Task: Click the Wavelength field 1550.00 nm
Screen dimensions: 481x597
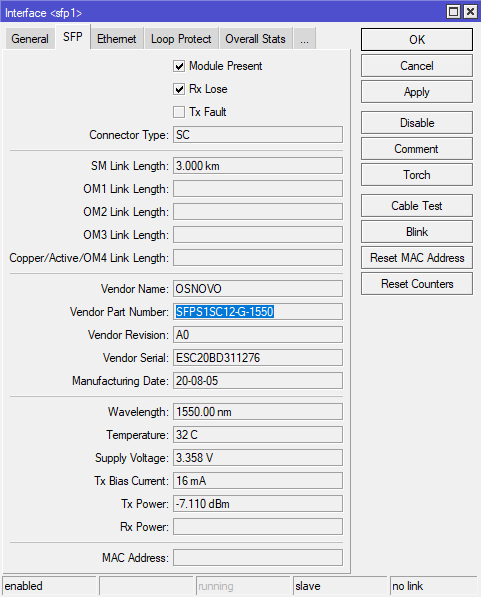Action: (258, 412)
